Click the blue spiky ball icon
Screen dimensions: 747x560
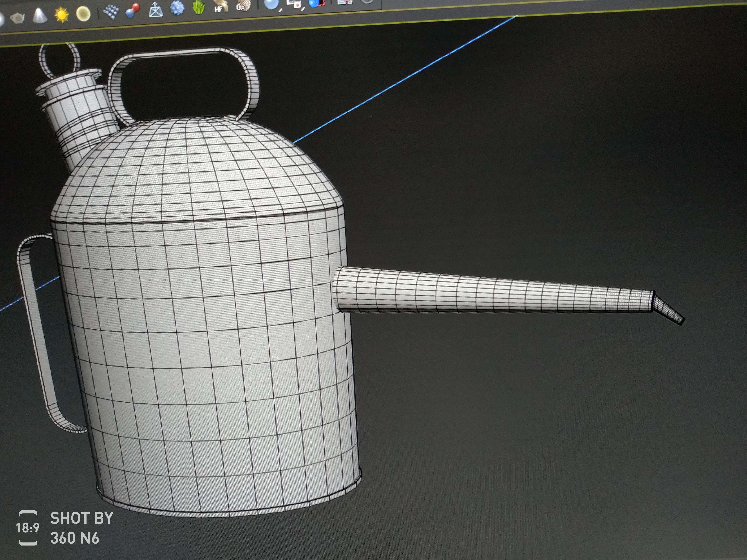tap(177, 8)
